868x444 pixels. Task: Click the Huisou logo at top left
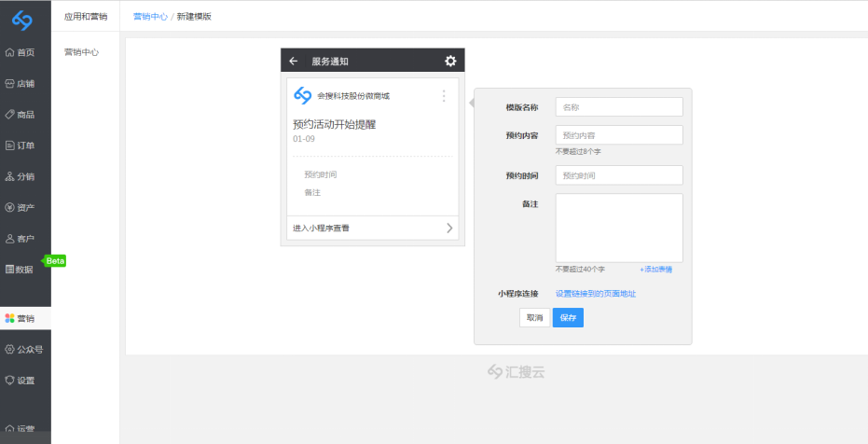click(x=25, y=20)
